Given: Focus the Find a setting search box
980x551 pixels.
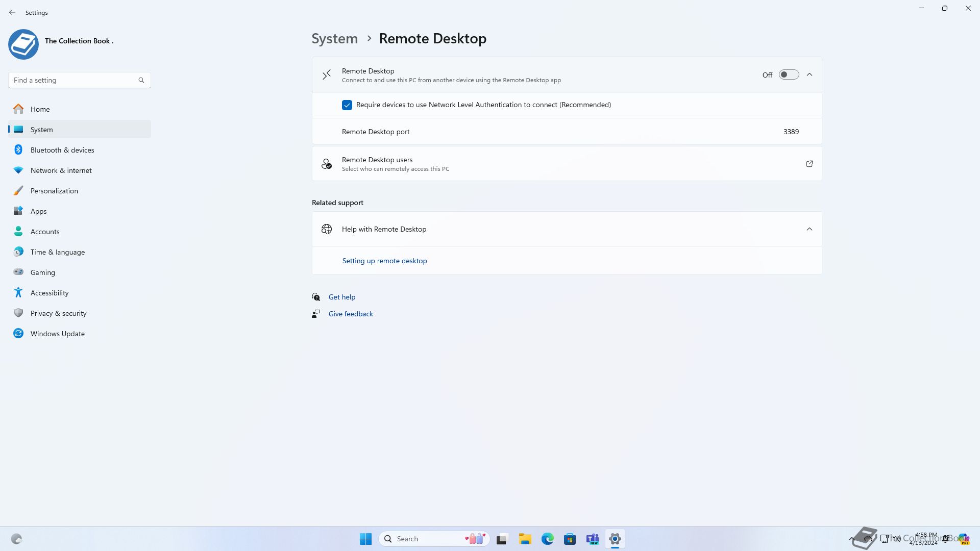Looking at the screenshot, I should coord(80,80).
